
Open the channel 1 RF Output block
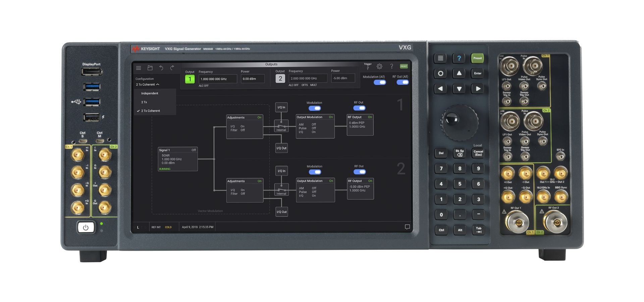point(360,125)
